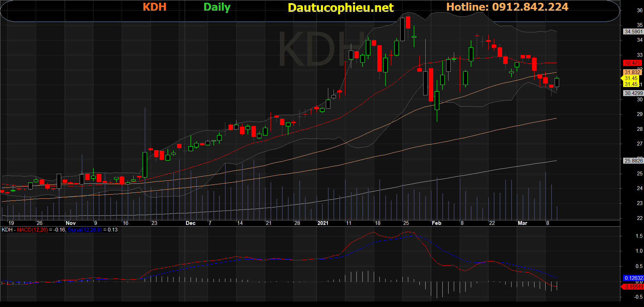The width and height of the screenshot is (644, 307).
Task: Click the 30.4299 lower band price tag
Action: click(633, 93)
